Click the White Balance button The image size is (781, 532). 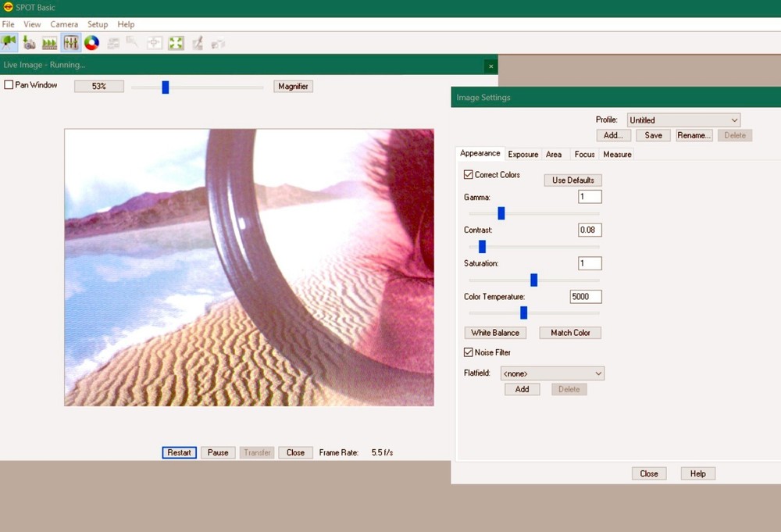(495, 332)
